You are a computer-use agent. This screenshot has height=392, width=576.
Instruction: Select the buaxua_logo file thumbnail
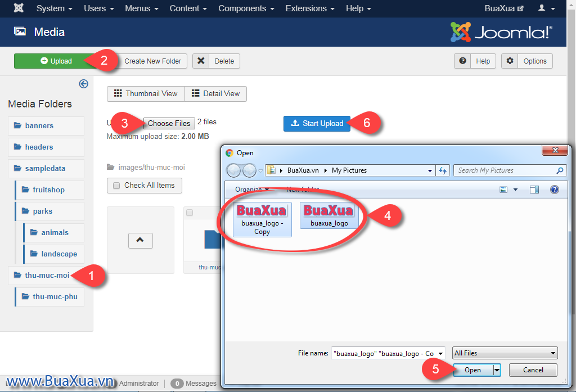[329, 215]
